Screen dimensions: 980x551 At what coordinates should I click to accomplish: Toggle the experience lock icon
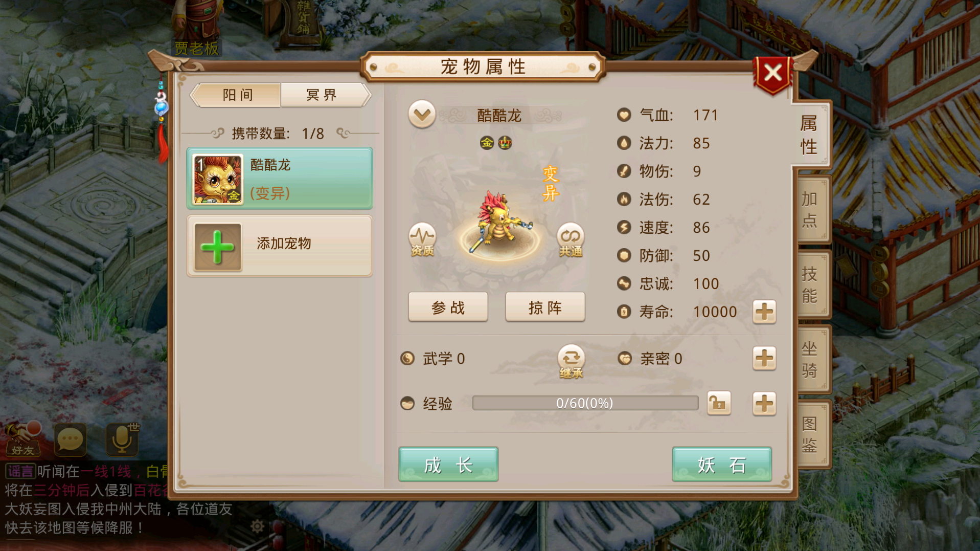pyautogui.click(x=719, y=403)
